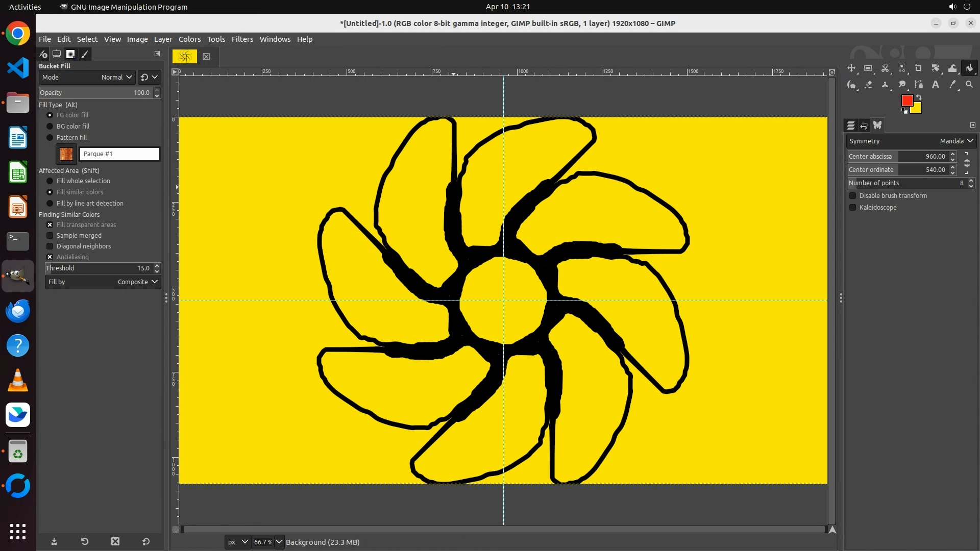This screenshot has width=980, height=551.
Task: Swap foreground and background colors
Action: tap(919, 97)
